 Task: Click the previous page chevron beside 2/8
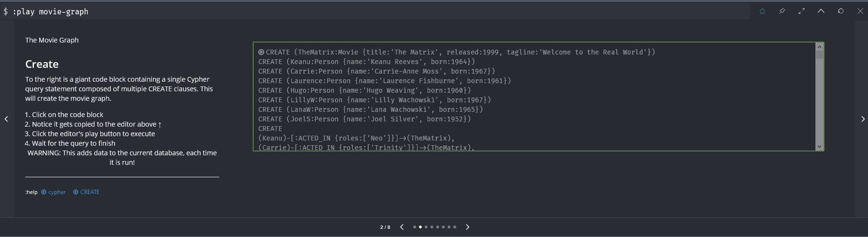pos(402,227)
